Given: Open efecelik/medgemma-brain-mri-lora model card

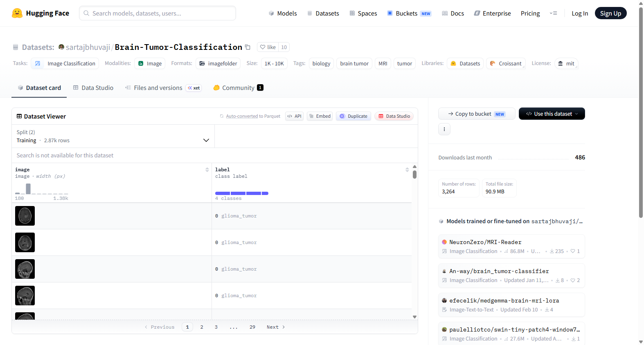Looking at the screenshot, I should 511,305.
